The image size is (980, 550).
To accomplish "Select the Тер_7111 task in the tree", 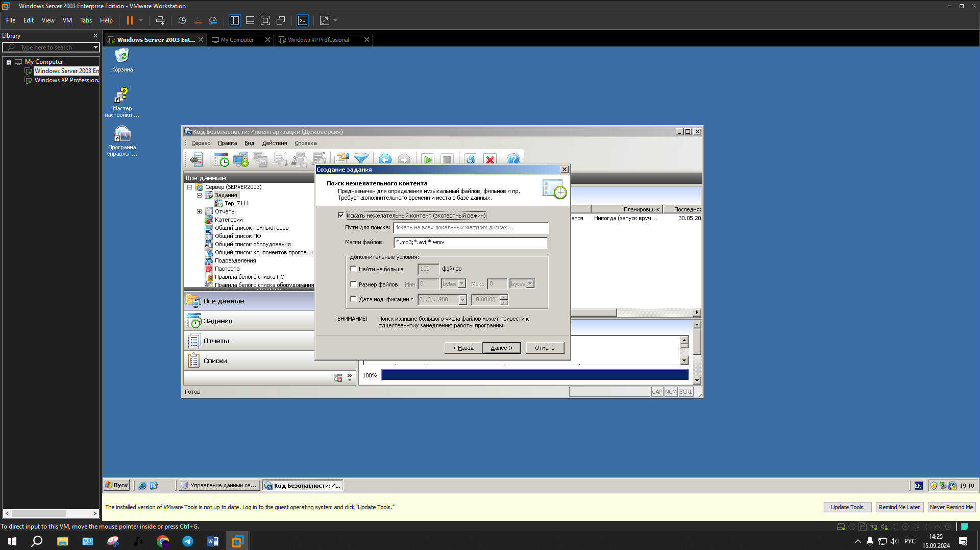I will pyautogui.click(x=237, y=204).
